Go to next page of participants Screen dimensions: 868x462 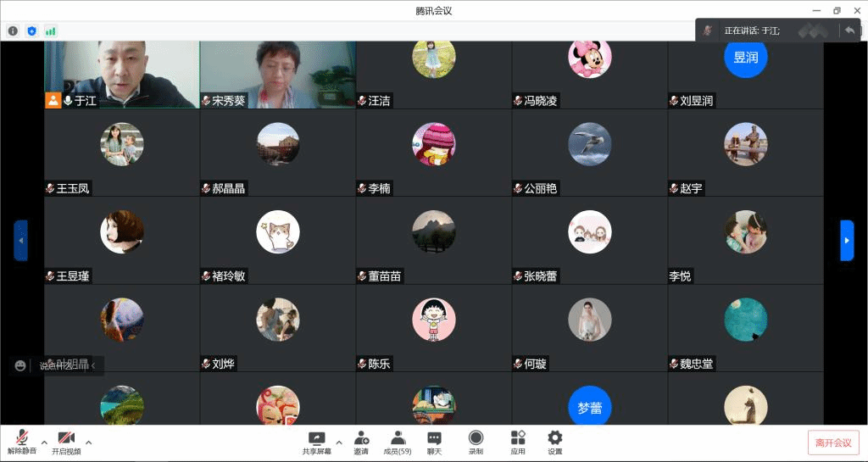(846, 241)
